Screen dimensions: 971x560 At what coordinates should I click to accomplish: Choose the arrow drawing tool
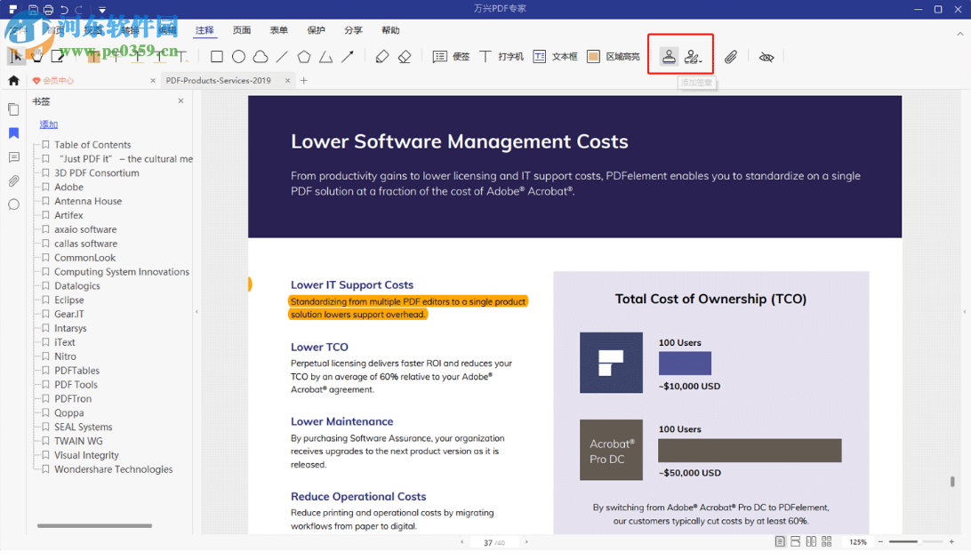tap(348, 57)
